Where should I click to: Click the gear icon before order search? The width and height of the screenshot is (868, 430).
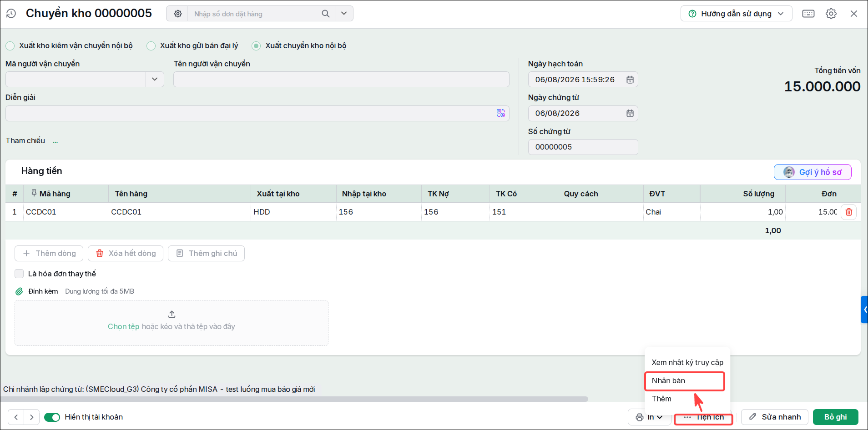(178, 14)
